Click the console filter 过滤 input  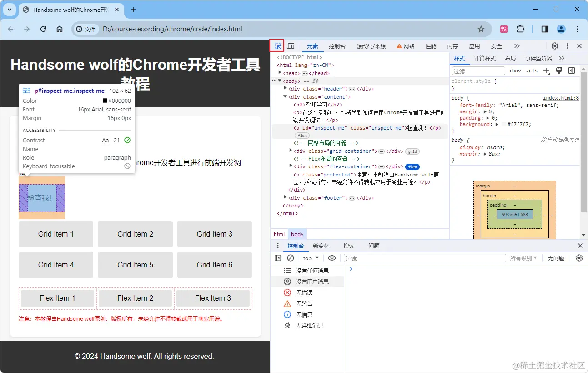(x=425, y=258)
